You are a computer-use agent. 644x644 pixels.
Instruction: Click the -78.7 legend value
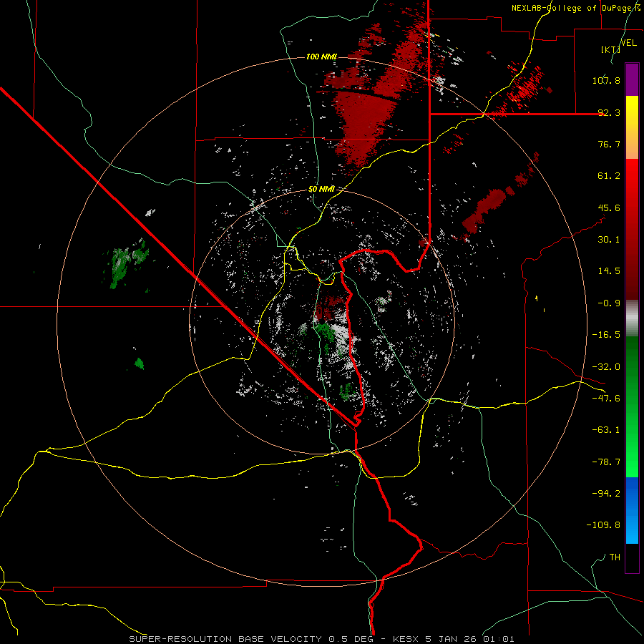606,462
